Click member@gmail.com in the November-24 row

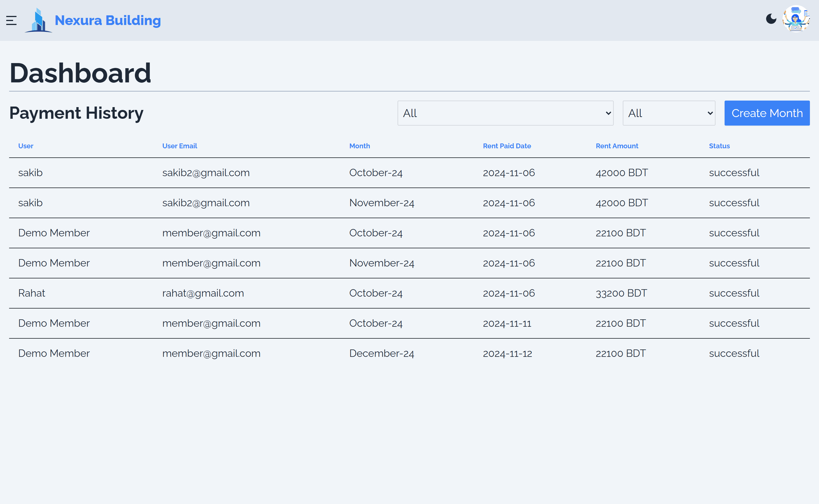211,263
